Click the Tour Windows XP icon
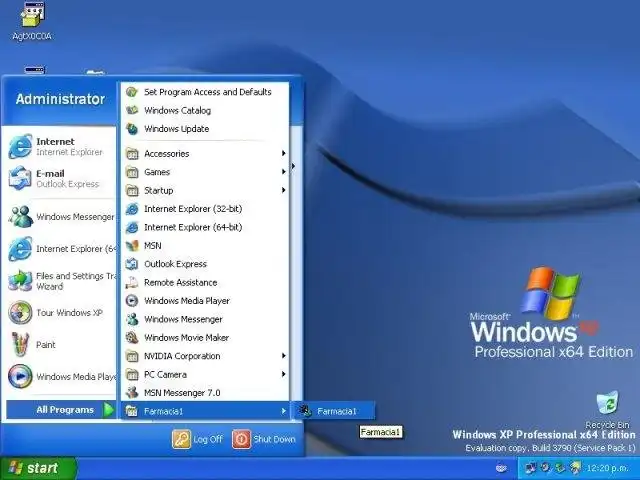640x480 pixels. click(20, 313)
